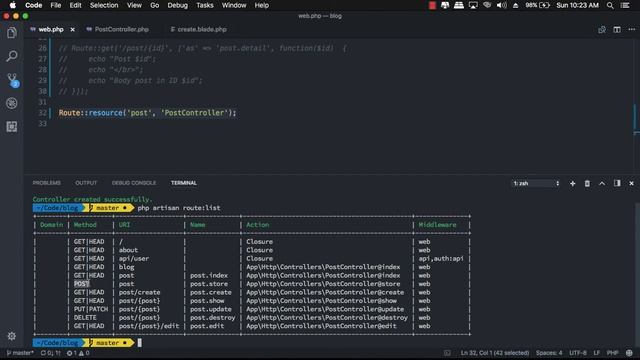Viewport: 640px width, 360px height.
Task: Open the Selection menu
Action: click(x=104, y=5)
